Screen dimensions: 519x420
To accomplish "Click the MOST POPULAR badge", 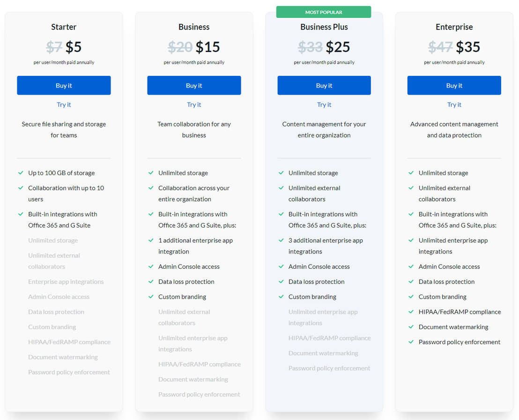I will coord(324,12).
